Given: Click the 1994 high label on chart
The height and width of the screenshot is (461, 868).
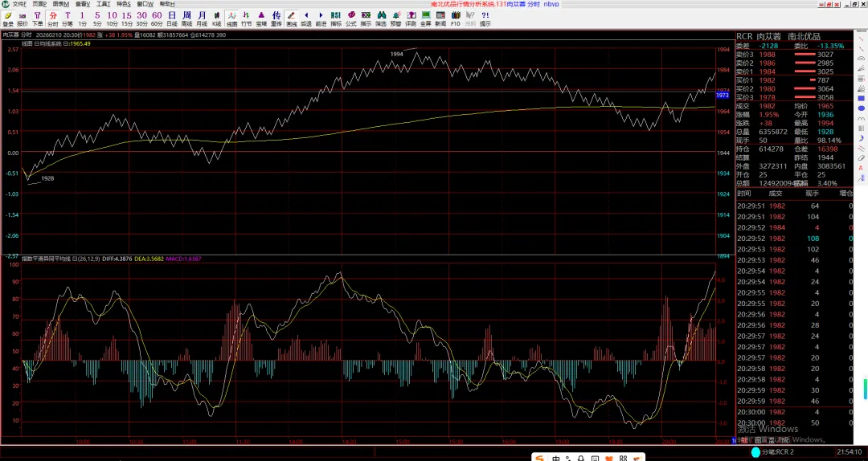Looking at the screenshot, I should 396,55.
